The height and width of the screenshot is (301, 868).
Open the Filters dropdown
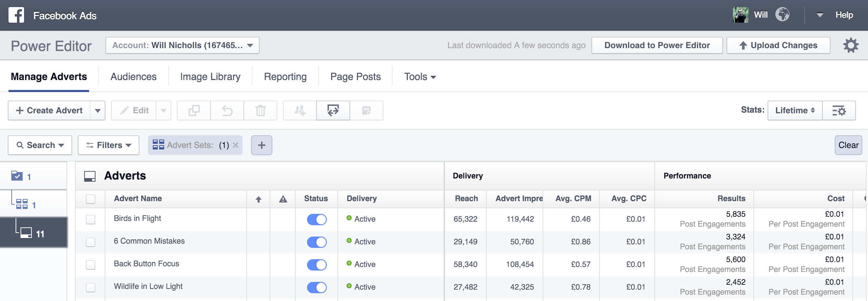[x=109, y=145]
